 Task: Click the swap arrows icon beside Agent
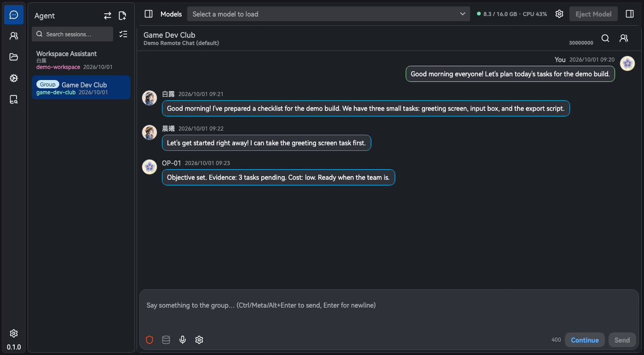[x=108, y=16]
